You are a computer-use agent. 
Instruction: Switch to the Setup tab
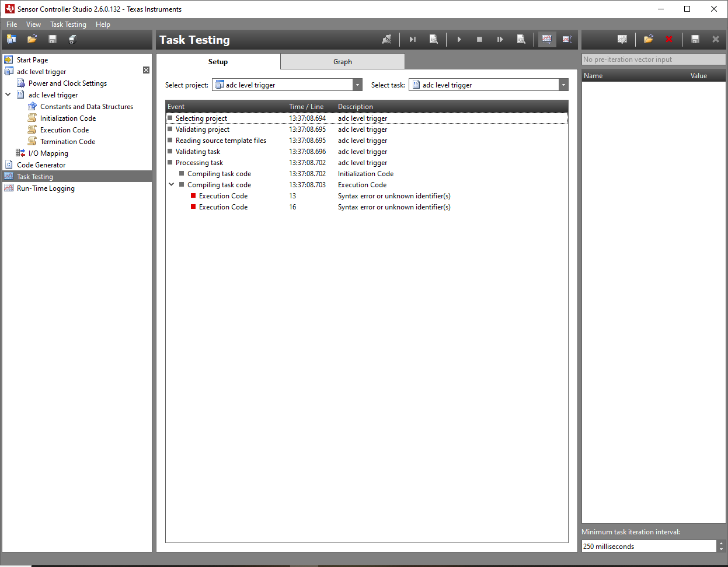pos(218,61)
